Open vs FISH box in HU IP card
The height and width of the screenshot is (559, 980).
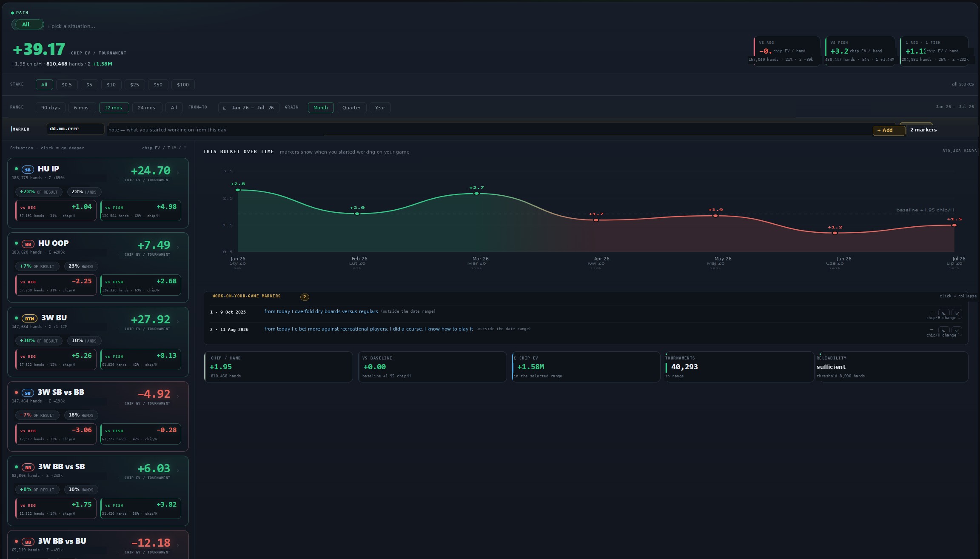pyautogui.click(x=141, y=211)
